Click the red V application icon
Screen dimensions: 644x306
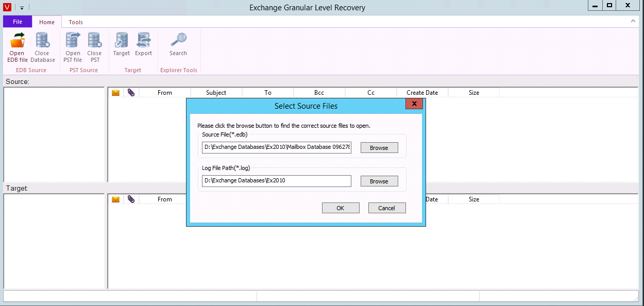[x=8, y=7]
